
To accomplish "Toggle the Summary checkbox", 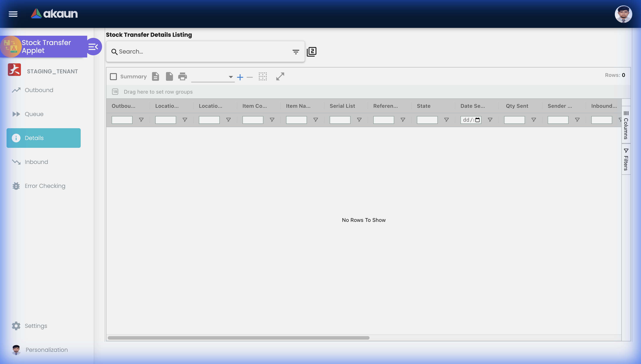I will tap(113, 76).
